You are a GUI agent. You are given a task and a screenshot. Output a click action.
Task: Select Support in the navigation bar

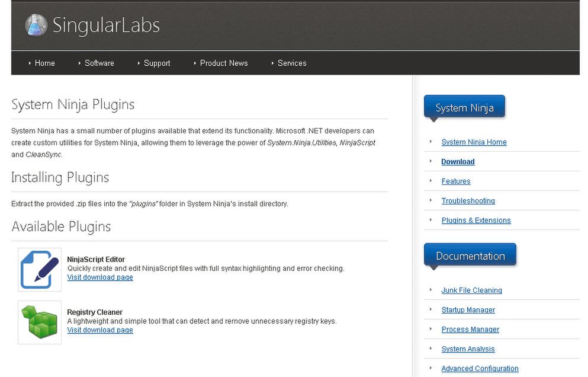point(156,63)
